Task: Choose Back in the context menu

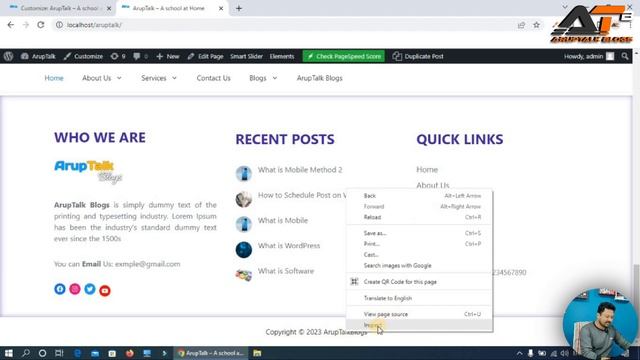Action: pos(420,196)
